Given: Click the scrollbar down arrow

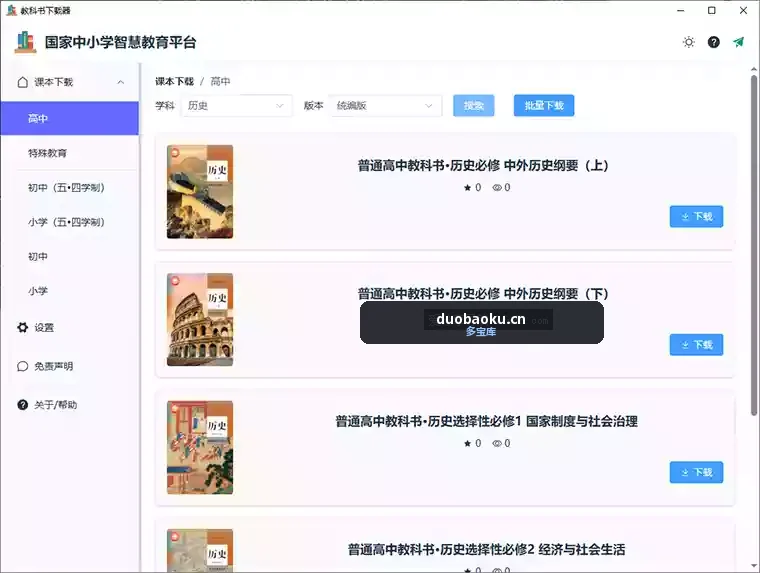Looking at the screenshot, I should 754,566.
